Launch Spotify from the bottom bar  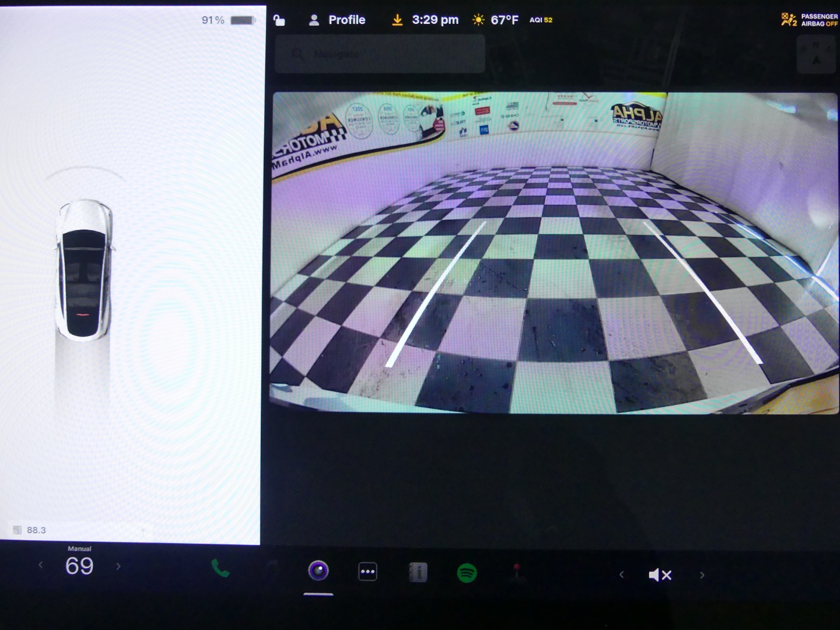[467, 573]
